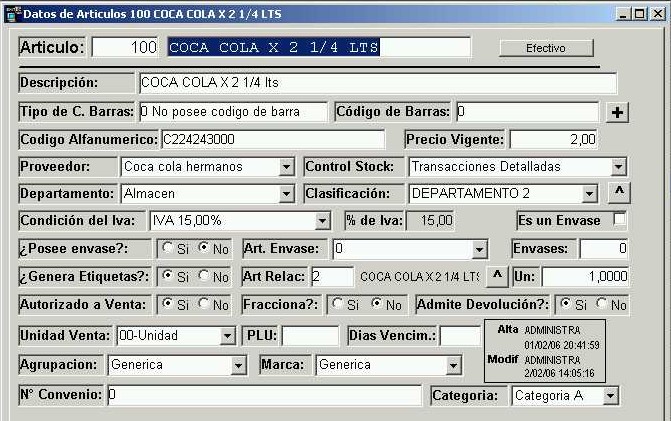This screenshot has width=671, height=421.
Task: Click the application icon in the title bar
Action: [11, 14]
